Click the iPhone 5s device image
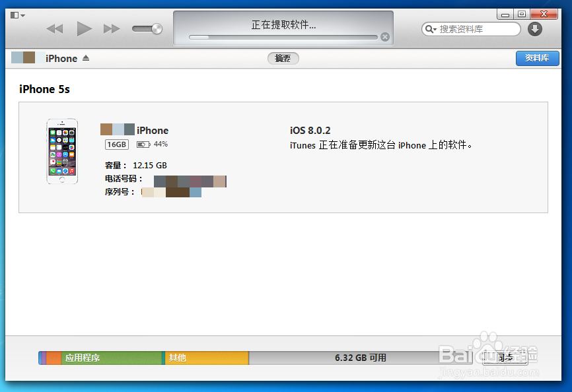Viewport: 572px width, 392px height. coord(62,151)
